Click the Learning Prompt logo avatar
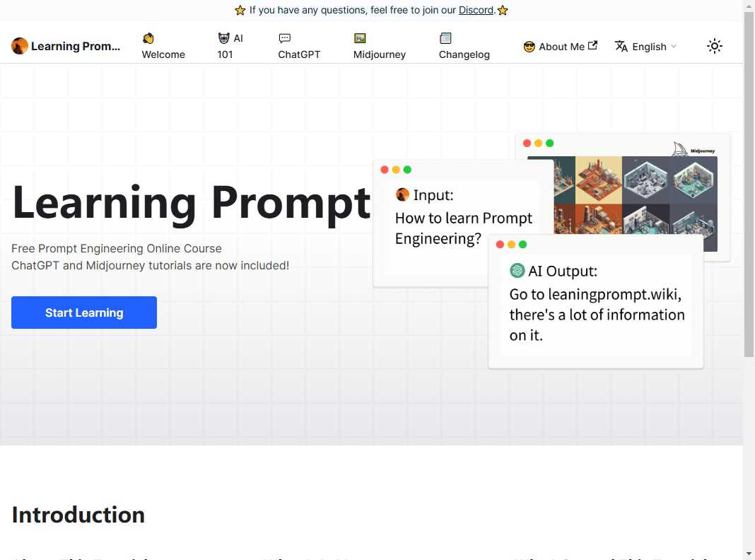Viewport: 755px width, 560px height. [x=20, y=46]
